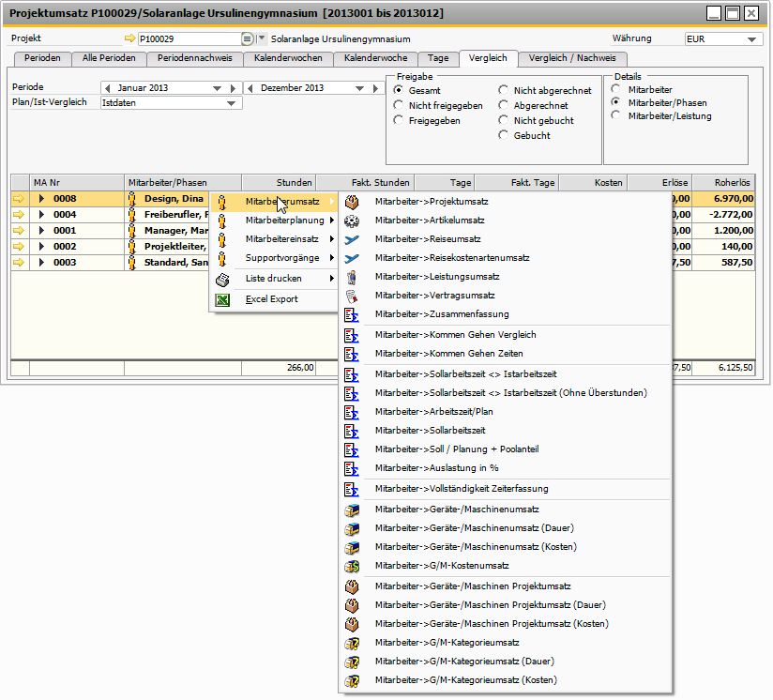Step start period back with left arrow
The image size is (773, 700).
click(107, 88)
